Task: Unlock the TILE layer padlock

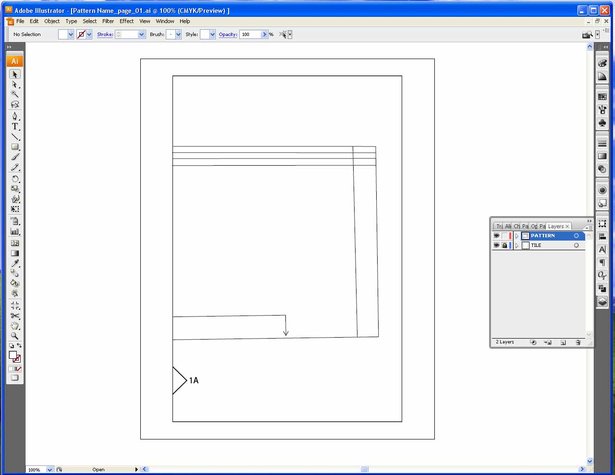Action: (504, 245)
